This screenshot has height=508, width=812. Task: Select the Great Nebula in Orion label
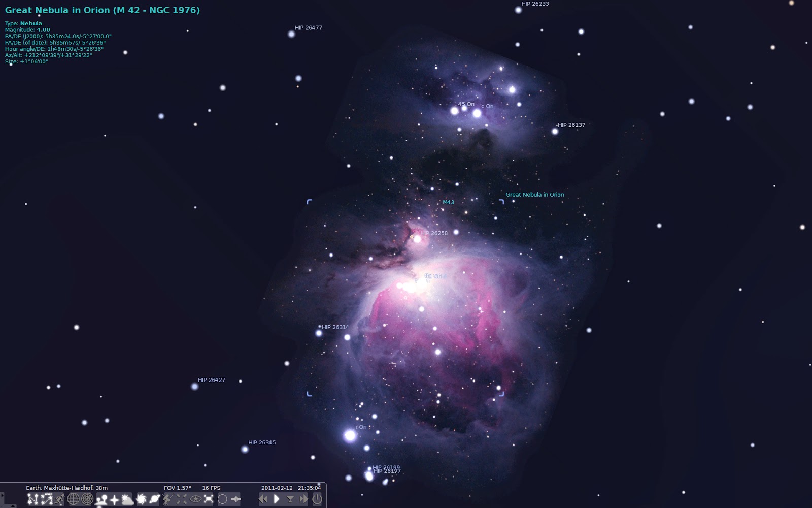[535, 195]
